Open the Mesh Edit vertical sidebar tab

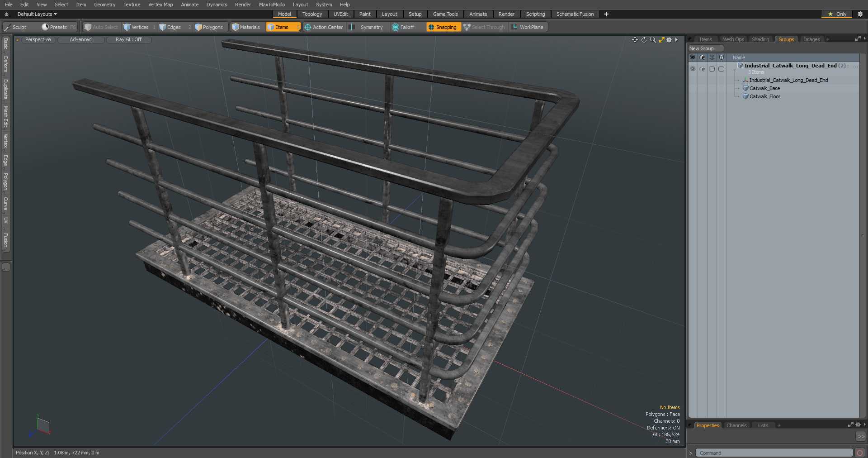5,117
